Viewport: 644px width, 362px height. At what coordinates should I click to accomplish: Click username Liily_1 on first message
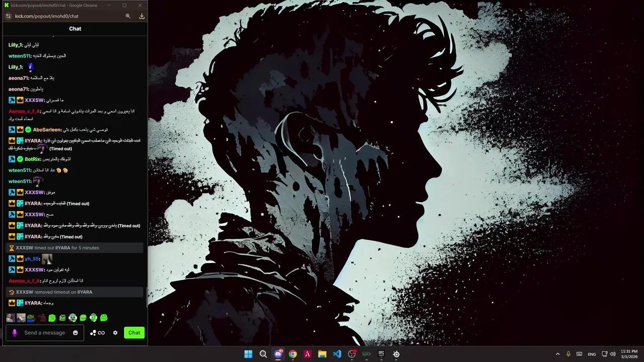(x=15, y=45)
